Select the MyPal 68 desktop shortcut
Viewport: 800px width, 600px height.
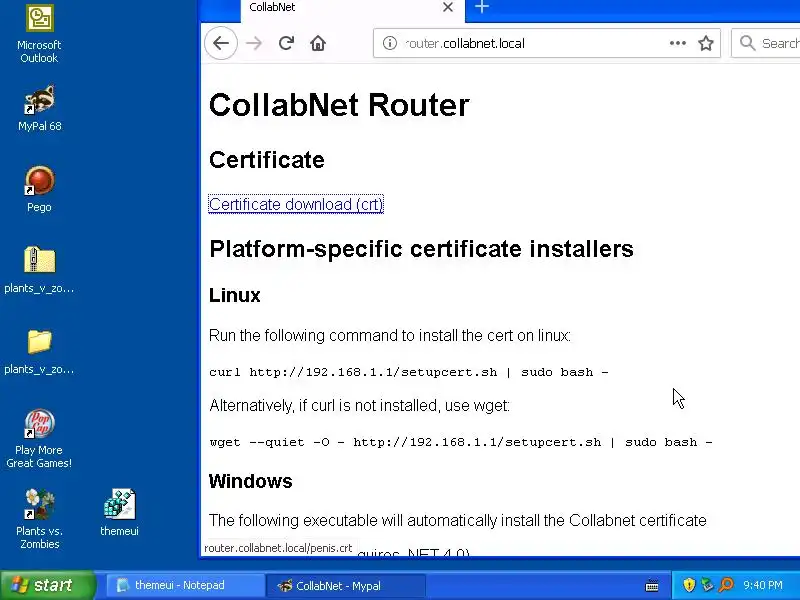pos(39,108)
